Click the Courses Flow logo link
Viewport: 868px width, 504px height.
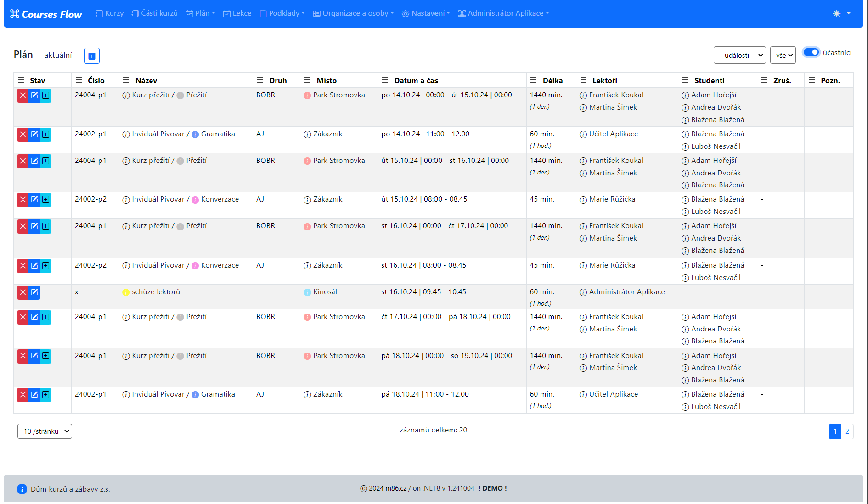click(46, 14)
